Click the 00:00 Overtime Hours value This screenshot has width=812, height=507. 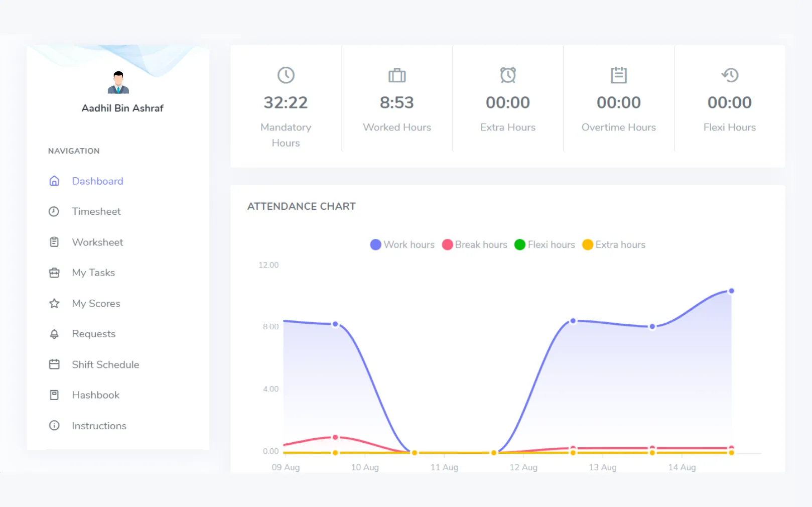(x=619, y=102)
